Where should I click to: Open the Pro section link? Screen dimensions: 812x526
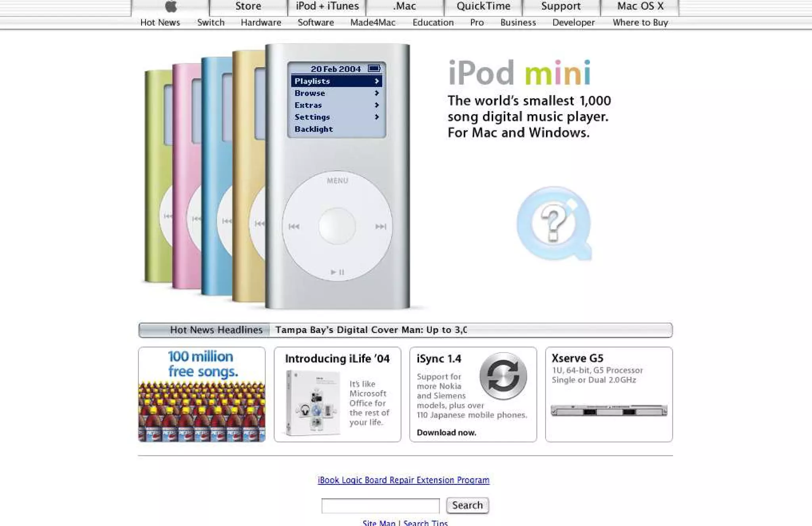point(477,23)
